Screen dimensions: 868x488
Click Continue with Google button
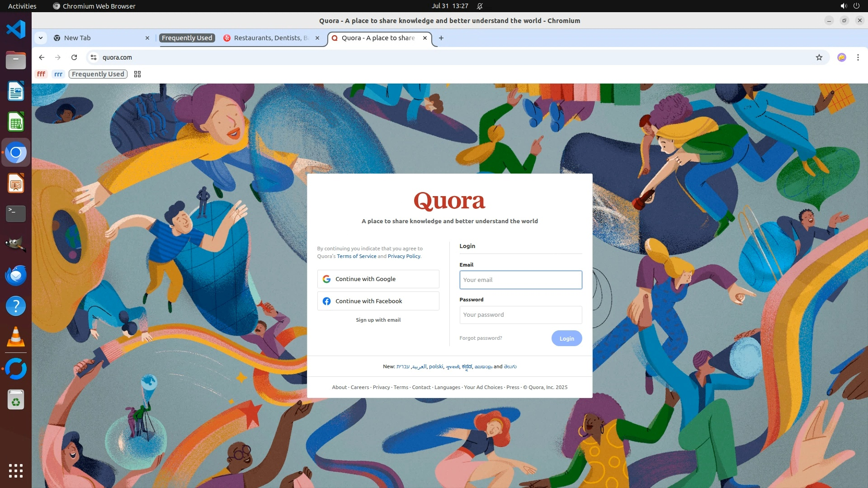click(378, 279)
